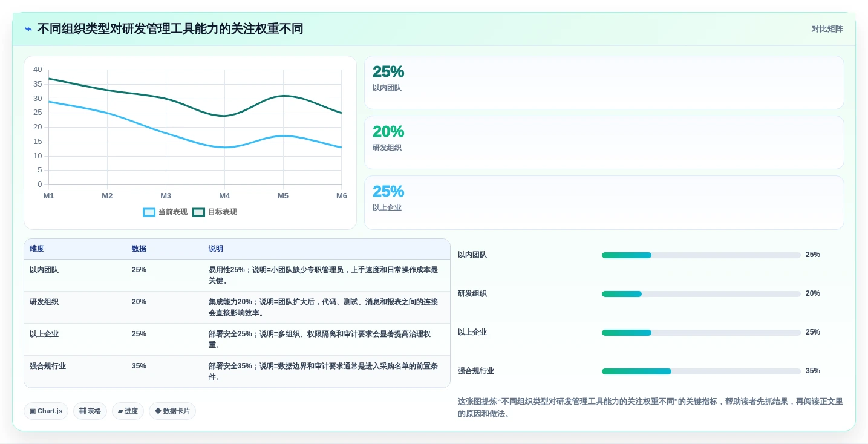Click the 说明 column header

[x=216, y=249]
